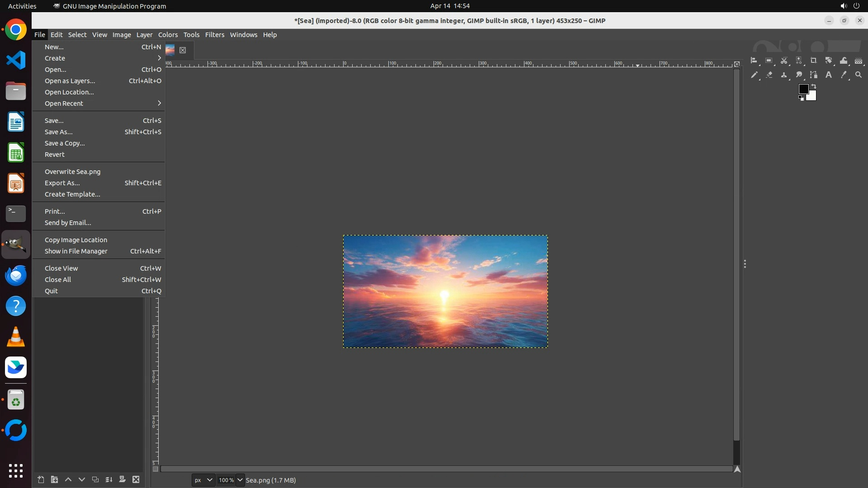Reset to default black and white colors

coord(801,98)
